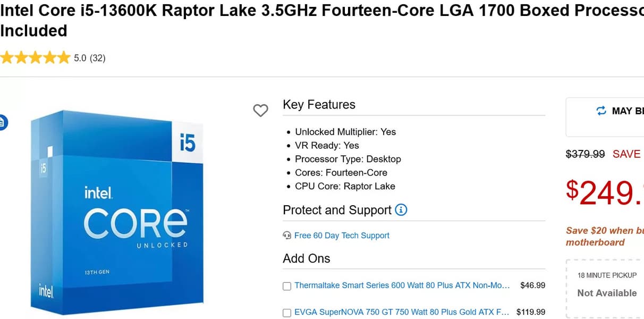The image size is (644, 319).
Task: Follow the EVGA SuperNOVA 750 GT link
Action: (x=402, y=312)
